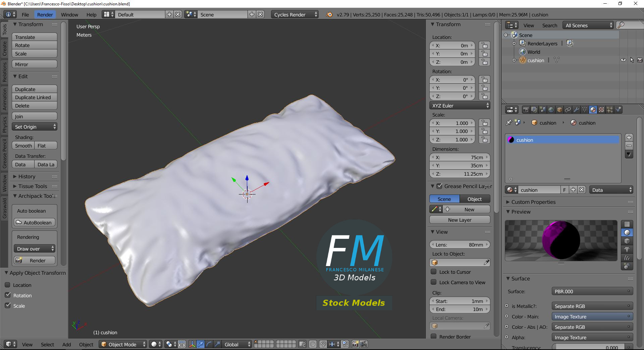
Task: Open the Mesh Data properties tab (triangle icon)
Action: [x=585, y=110]
